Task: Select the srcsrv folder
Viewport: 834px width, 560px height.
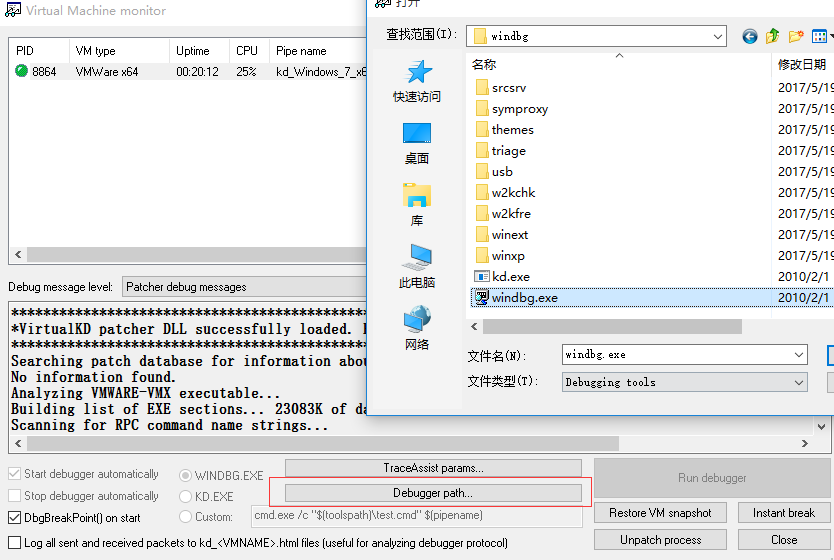Action: (x=500, y=88)
